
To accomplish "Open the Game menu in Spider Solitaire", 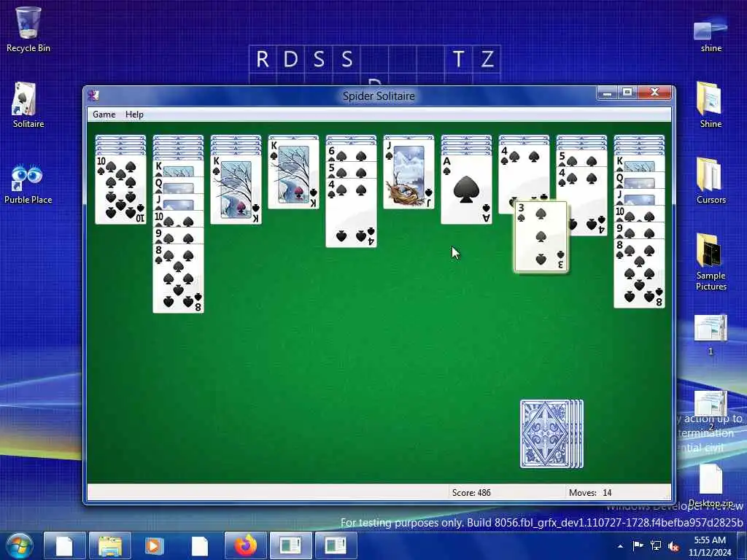I will click(x=104, y=114).
